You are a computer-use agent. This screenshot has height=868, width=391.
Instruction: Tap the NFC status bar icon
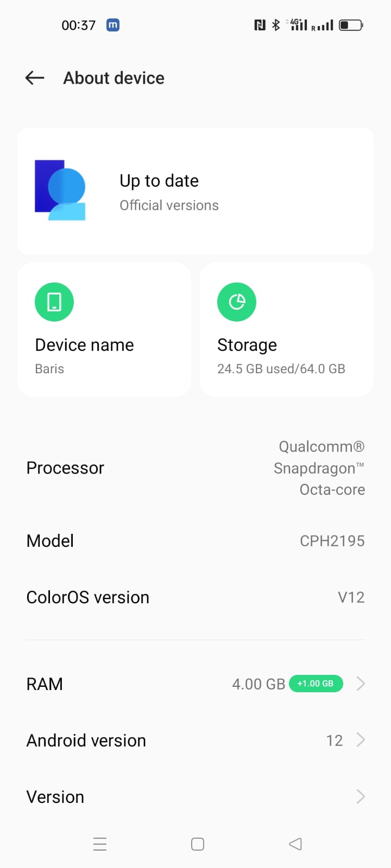coord(260,25)
